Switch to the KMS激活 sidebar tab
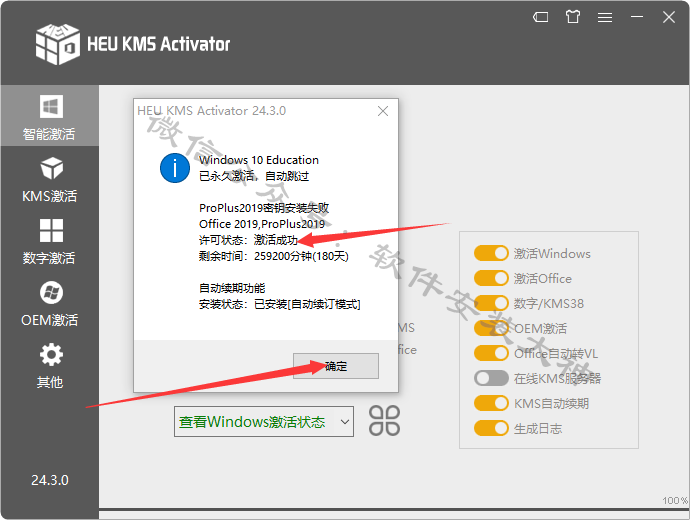 pos(50,179)
